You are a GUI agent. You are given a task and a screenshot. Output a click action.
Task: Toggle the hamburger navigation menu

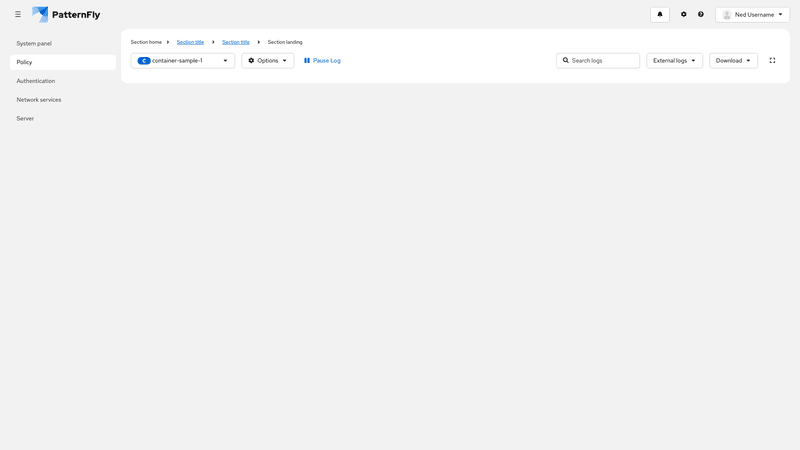(x=18, y=14)
